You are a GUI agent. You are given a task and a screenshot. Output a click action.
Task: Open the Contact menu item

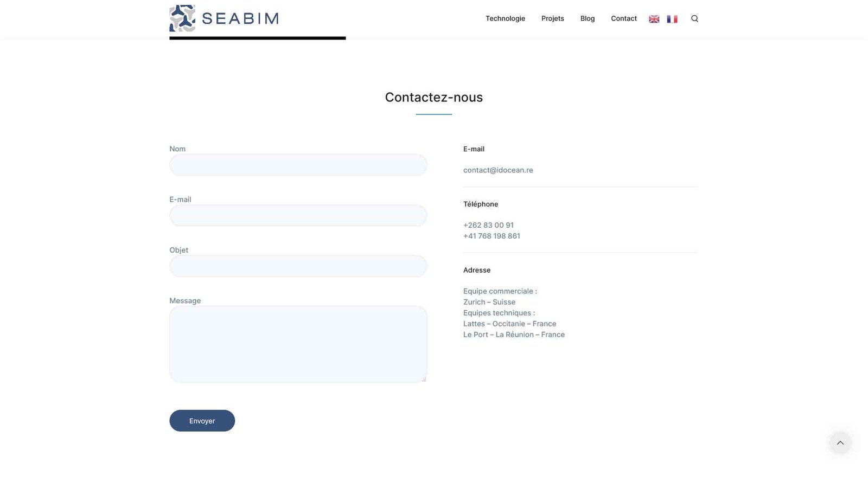(624, 18)
